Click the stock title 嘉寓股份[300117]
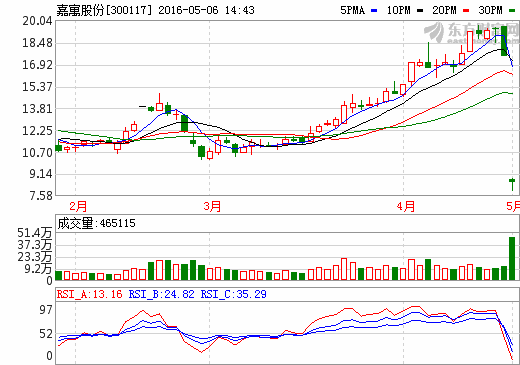Screen dimensions: 520x365 click(x=104, y=10)
